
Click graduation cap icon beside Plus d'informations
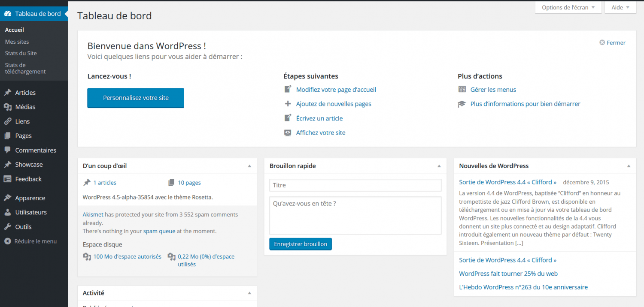462,104
